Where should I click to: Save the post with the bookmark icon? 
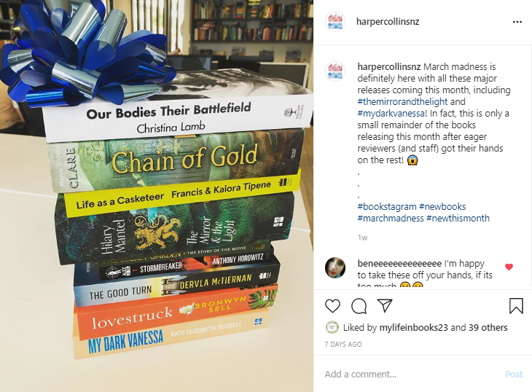click(x=516, y=306)
